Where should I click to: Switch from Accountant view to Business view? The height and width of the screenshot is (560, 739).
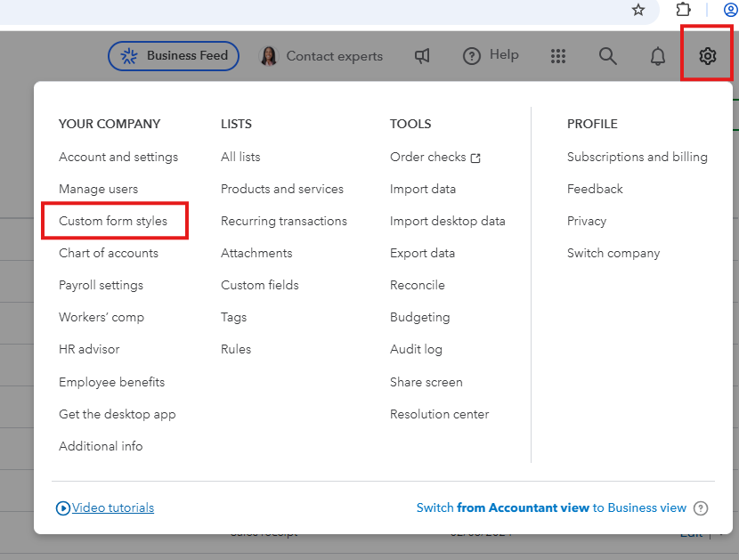coord(551,507)
